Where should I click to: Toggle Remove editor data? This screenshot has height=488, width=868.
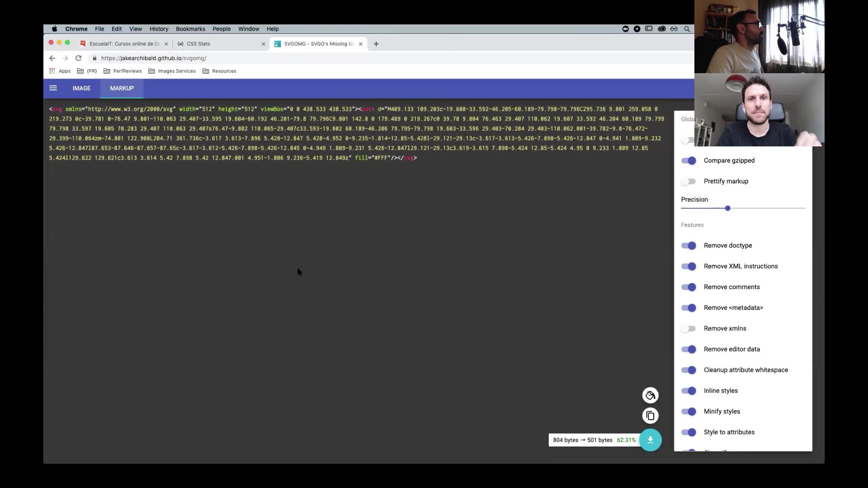689,349
